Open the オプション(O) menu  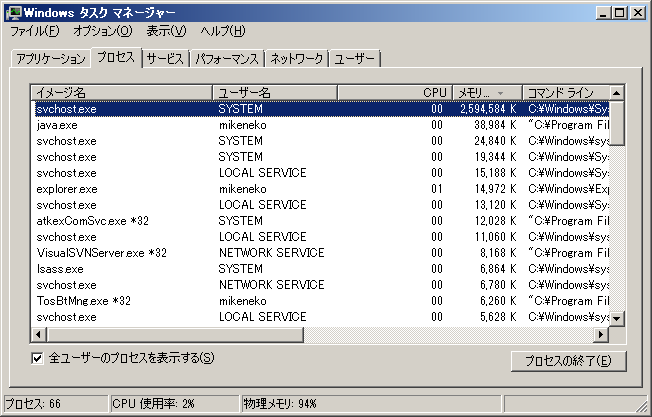(102, 31)
